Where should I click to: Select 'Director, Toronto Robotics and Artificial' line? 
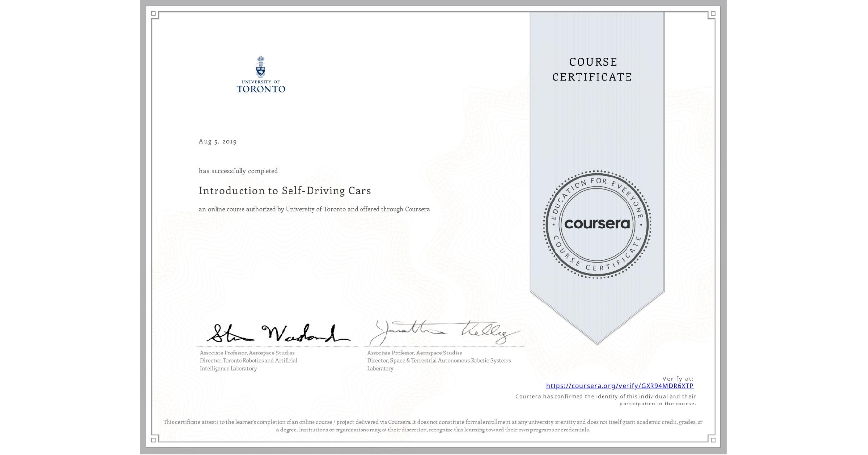pyautogui.click(x=248, y=360)
